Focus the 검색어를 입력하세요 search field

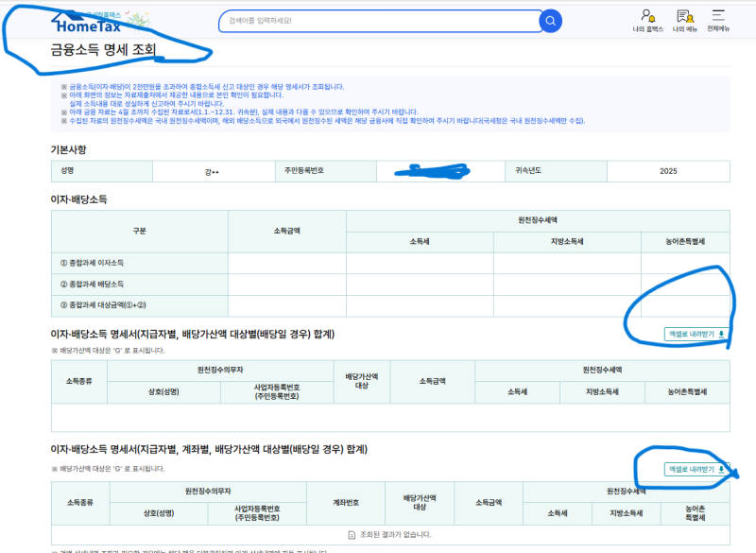pos(379,21)
